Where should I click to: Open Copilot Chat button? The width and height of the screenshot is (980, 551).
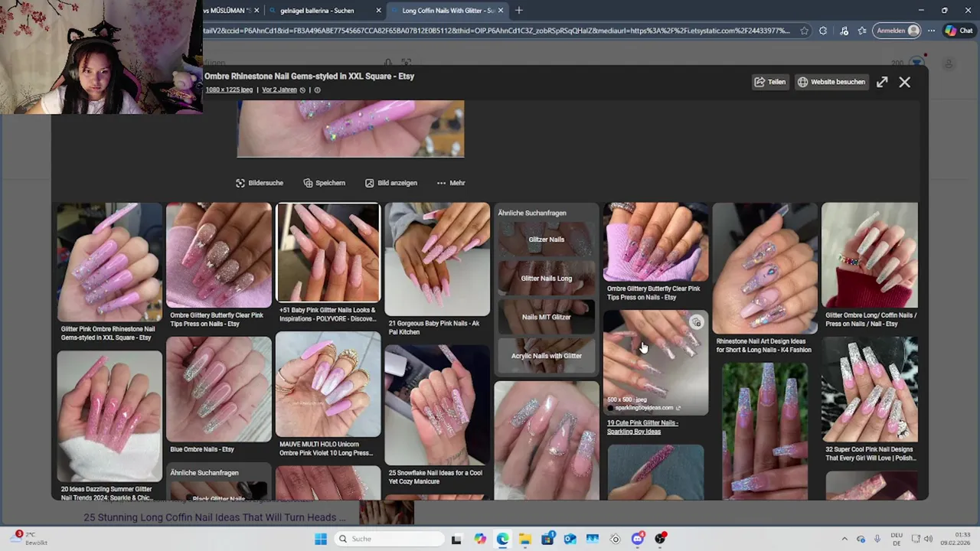pos(959,31)
